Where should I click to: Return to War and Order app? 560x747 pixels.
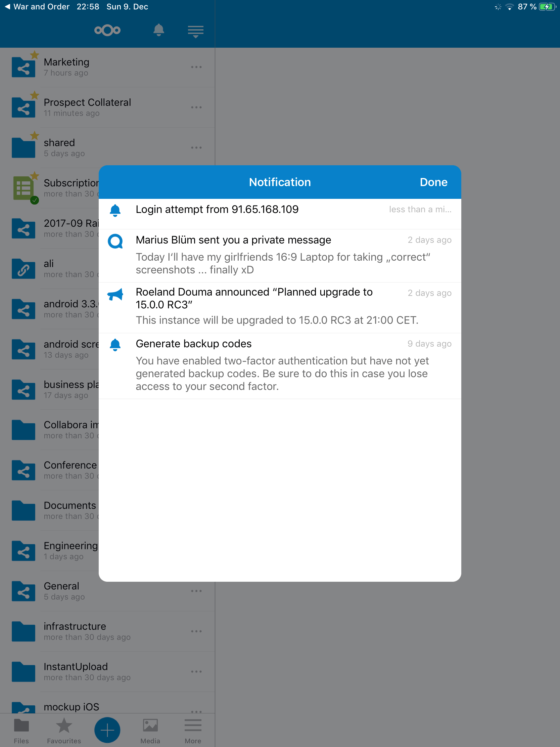(x=37, y=7)
